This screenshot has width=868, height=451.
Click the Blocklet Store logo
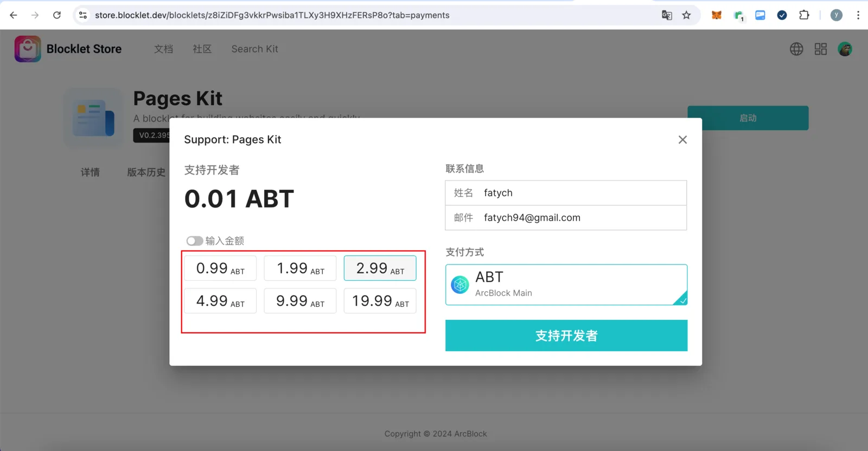coord(28,49)
